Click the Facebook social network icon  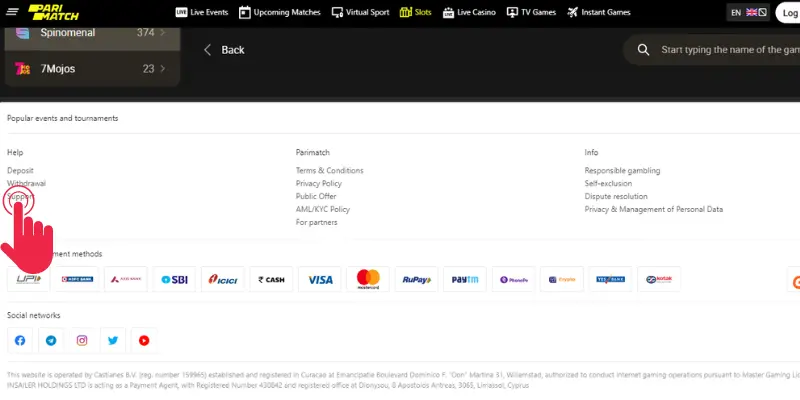tap(20, 340)
